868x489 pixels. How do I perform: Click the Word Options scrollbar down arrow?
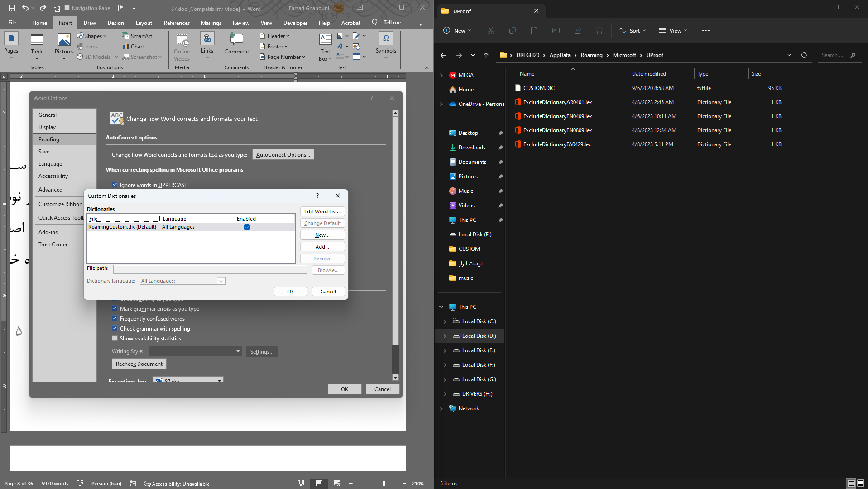395,377
